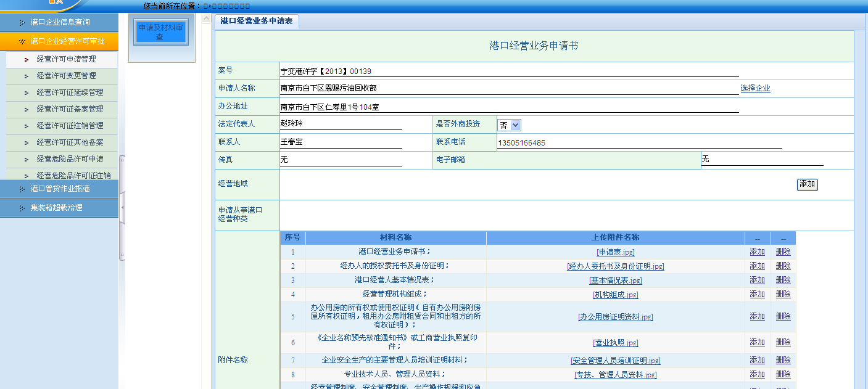Click the sidebar collapse handle arrow
The height and width of the screenshot is (389, 868).
(x=122, y=208)
